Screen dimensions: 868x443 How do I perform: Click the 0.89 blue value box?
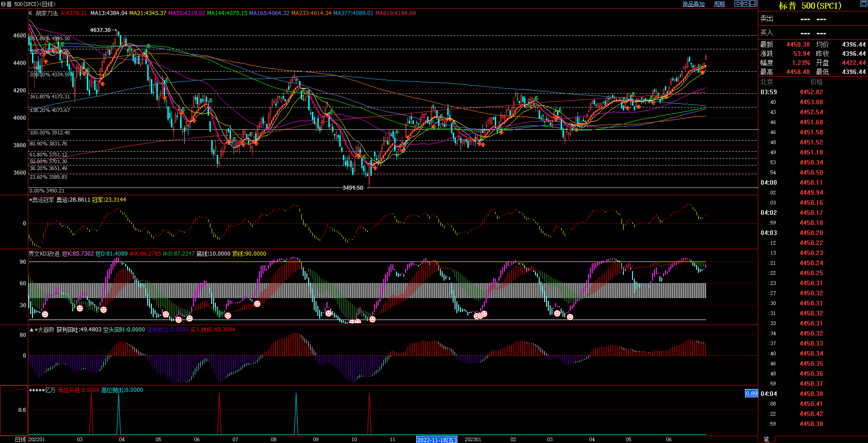751,393
